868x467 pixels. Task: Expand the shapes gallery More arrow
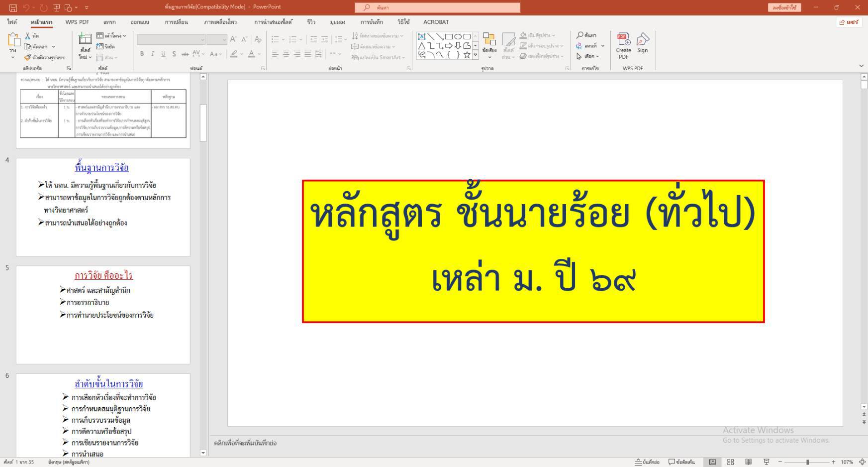tap(476, 55)
